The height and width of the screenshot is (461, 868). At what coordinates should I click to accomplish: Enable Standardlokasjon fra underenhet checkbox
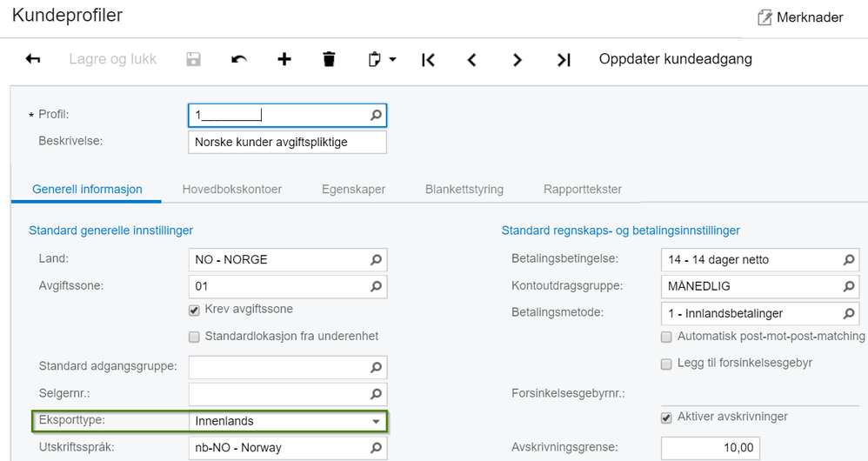coord(194,337)
